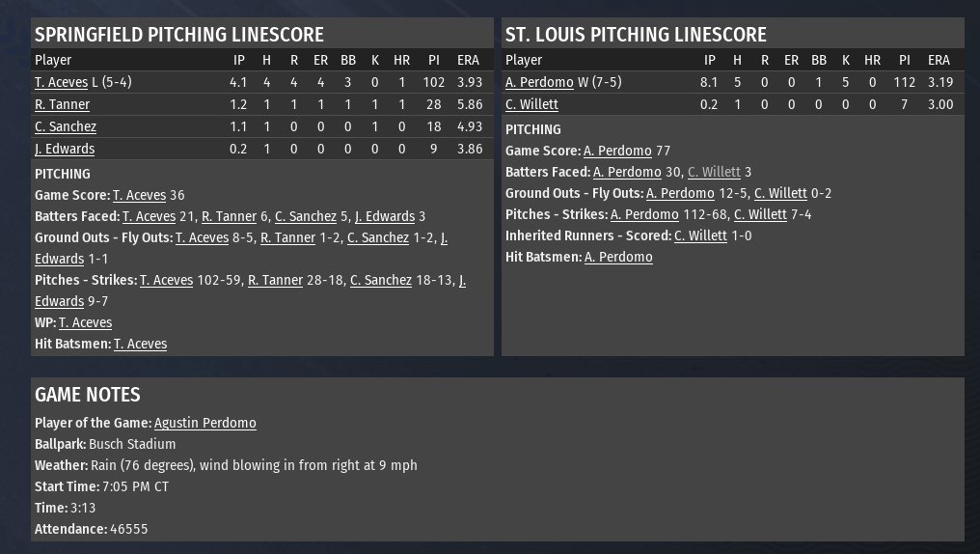This screenshot has width=980, height=554.
Task: Click A. Perdomo in St. Louis linescore table
Action: [x=539, y=82]
